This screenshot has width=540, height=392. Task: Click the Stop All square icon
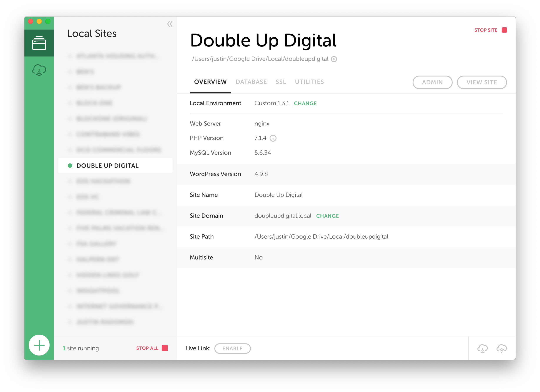click(165, 348)
